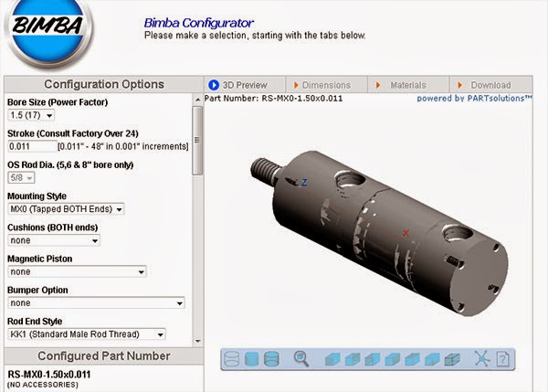Go to the Download tab
This screenshot has width=548, height=392.
(x=490, y=85)
